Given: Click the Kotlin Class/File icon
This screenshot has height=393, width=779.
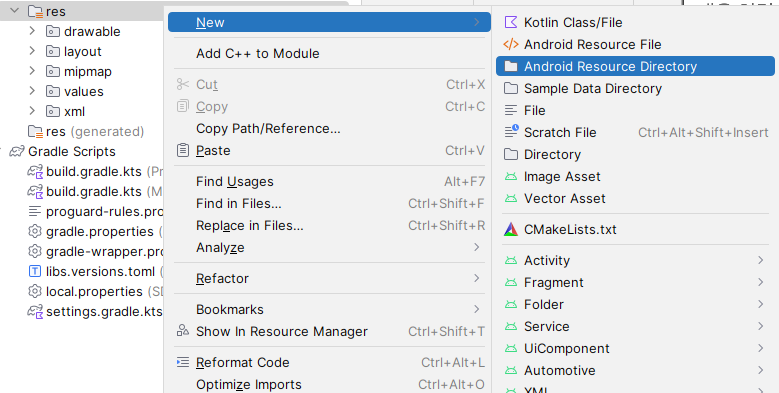Looking at the screenshot, I should point(511,22).
